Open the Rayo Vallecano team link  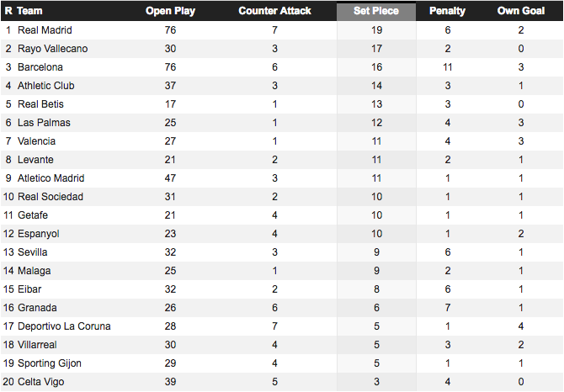coord(52,49)
